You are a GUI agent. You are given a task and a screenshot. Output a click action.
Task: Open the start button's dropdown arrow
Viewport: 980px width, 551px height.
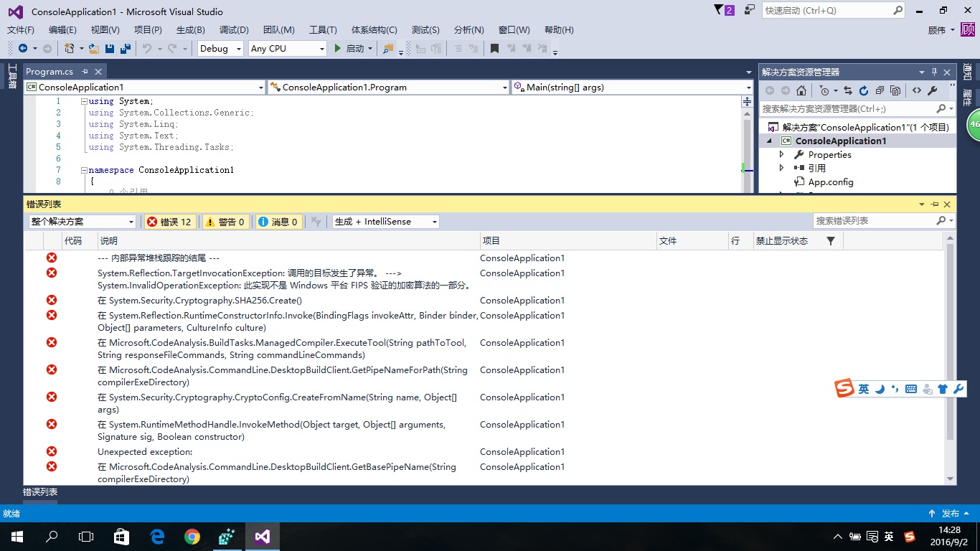(x=370, y=48)
